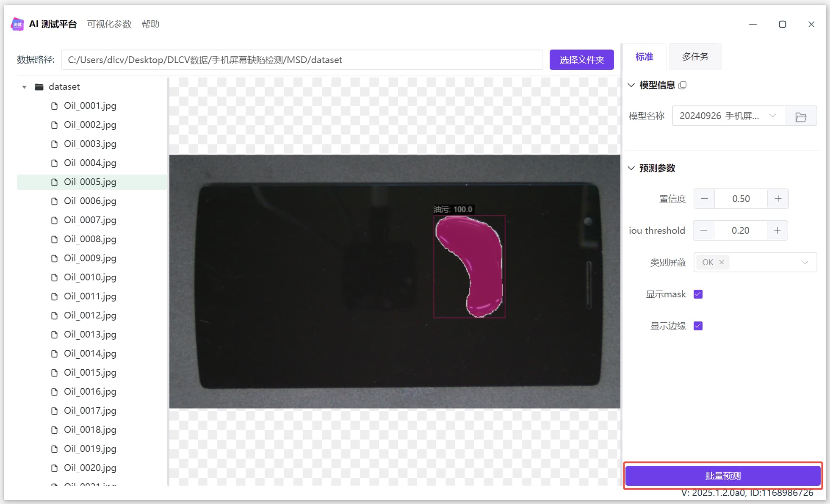Select Oil_0009.jpg in file tree

90,258
